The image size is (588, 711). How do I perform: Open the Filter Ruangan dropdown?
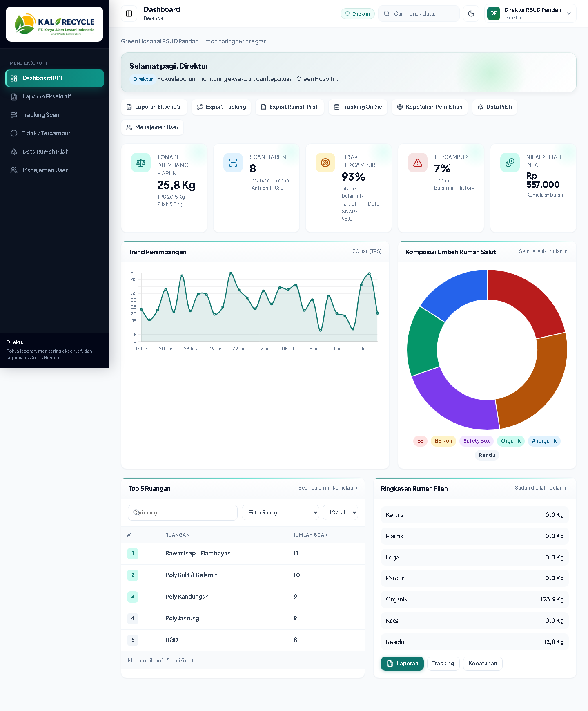[x=281, y=512]
